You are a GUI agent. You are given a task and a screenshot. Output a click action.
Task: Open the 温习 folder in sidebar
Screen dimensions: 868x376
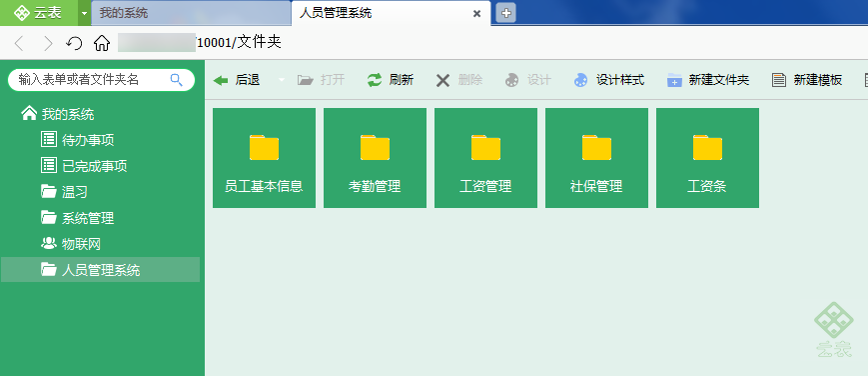pos(64,192)
